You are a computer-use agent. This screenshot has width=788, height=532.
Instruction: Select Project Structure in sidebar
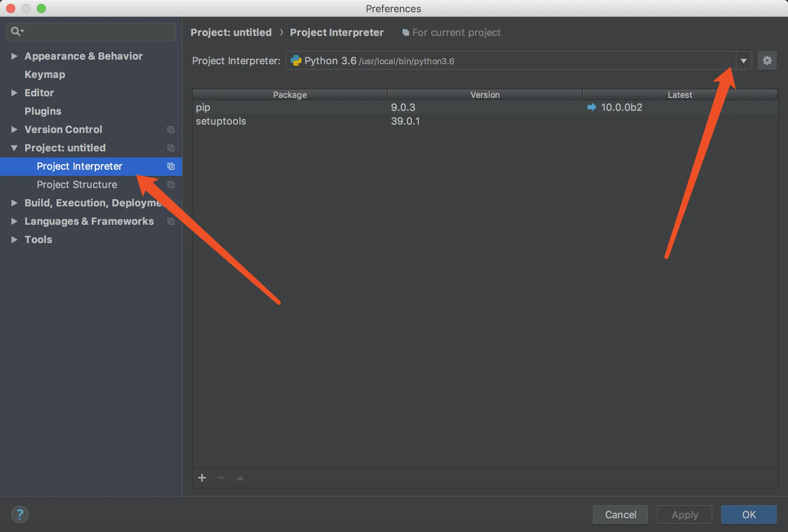(x=77, y=185)
